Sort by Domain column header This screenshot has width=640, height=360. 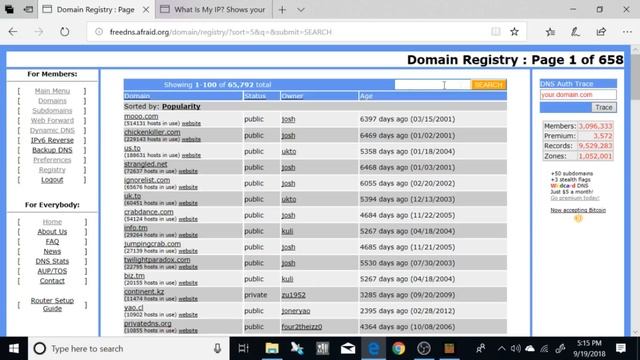[x=137, y=96]
